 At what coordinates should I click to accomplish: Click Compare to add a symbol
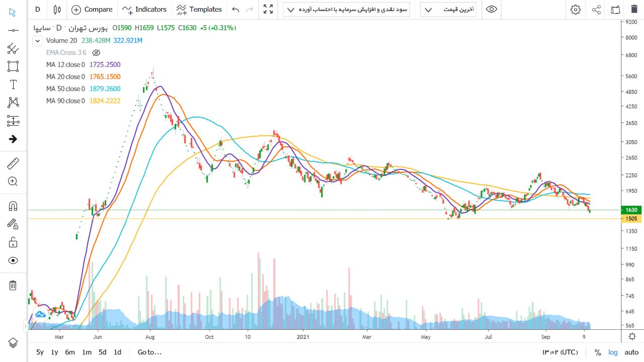pos(92,9)
